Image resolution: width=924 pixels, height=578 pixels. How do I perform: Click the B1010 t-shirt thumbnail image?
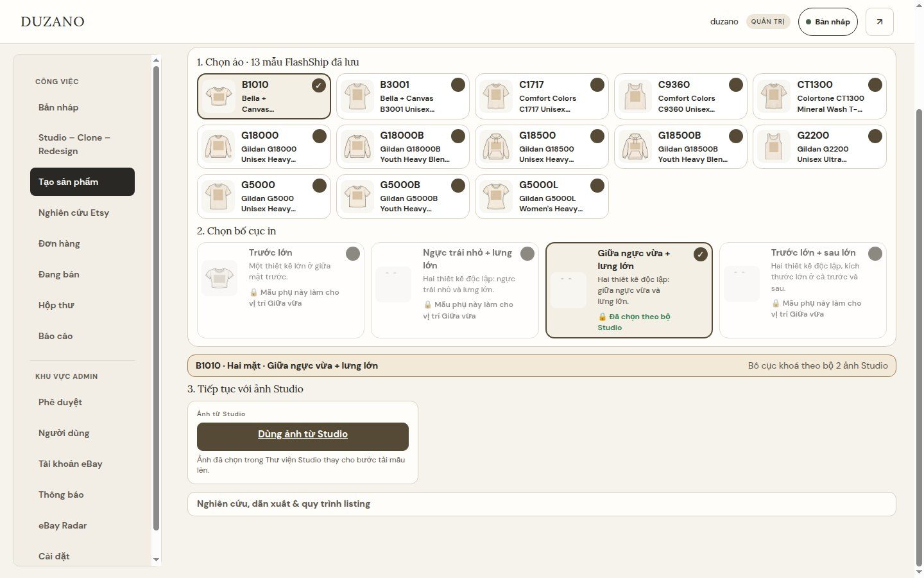point(219,96)
